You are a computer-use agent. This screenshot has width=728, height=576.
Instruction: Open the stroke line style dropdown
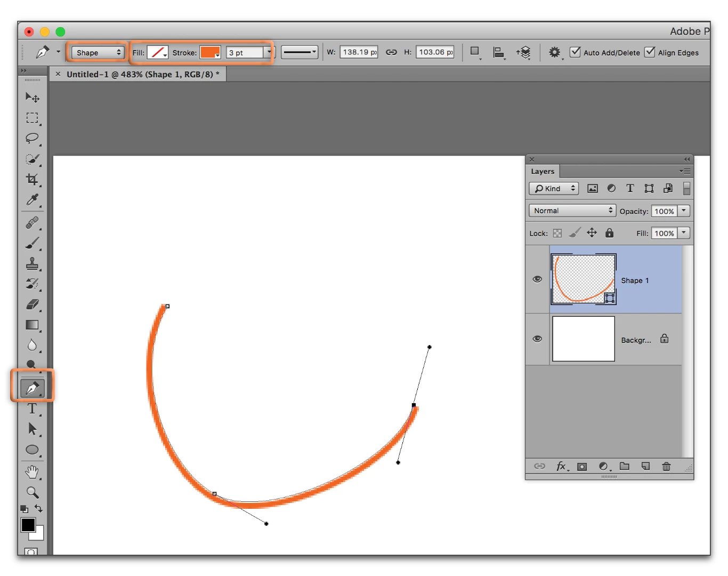[x=300, y=52]
